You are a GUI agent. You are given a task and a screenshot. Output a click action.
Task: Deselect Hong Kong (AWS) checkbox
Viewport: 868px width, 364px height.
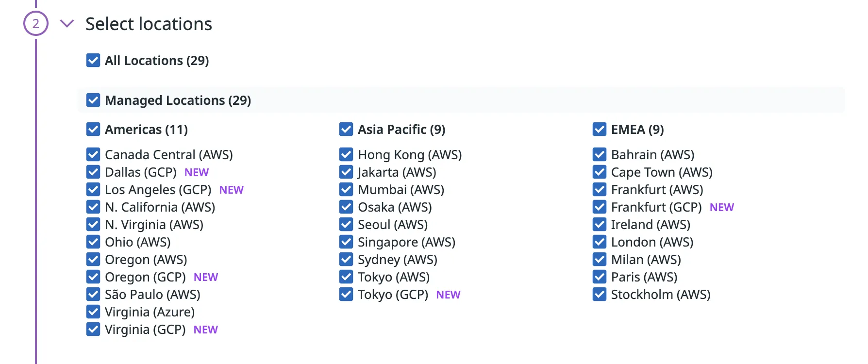[x=346, y=154]
